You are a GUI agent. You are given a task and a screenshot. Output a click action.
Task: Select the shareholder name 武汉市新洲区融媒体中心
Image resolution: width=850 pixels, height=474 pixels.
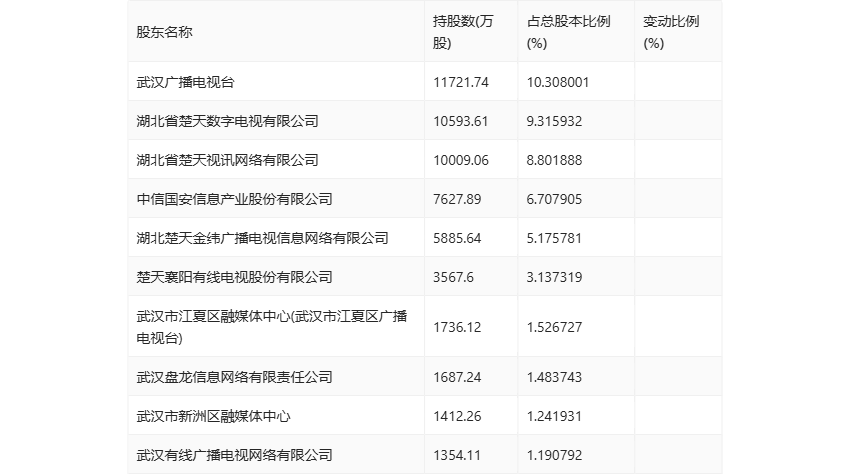click(x=213, y=416)
